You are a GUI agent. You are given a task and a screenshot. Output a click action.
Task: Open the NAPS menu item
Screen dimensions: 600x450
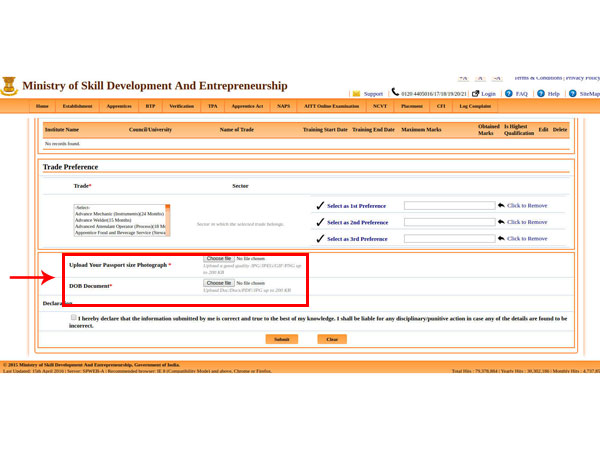click(x=284, y=106)
